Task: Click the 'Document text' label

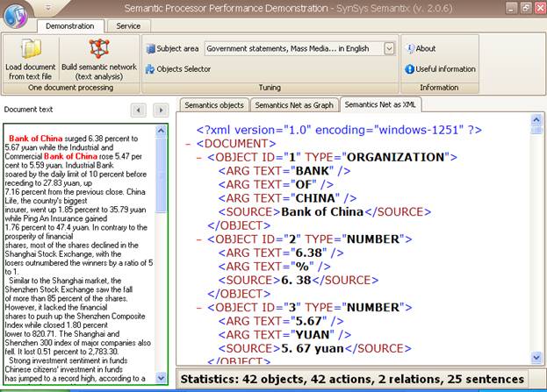Action: point(28,110)
